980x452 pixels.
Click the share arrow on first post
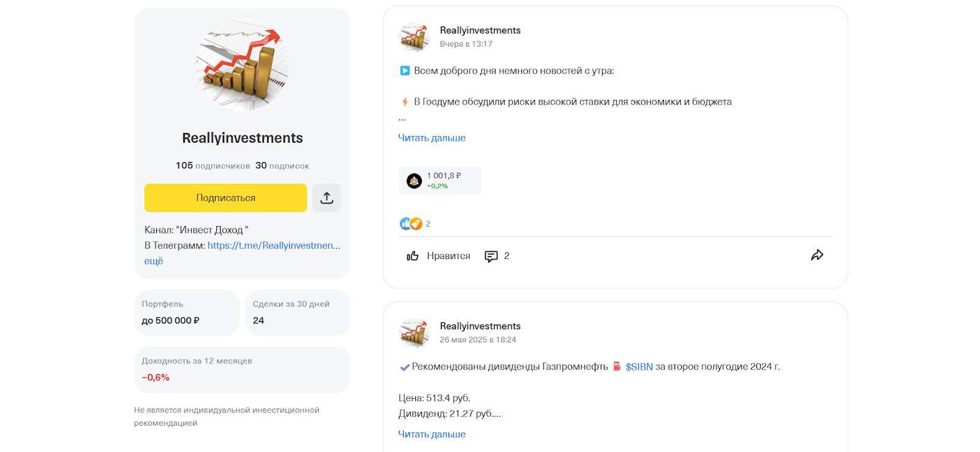[x=817, y=255]
